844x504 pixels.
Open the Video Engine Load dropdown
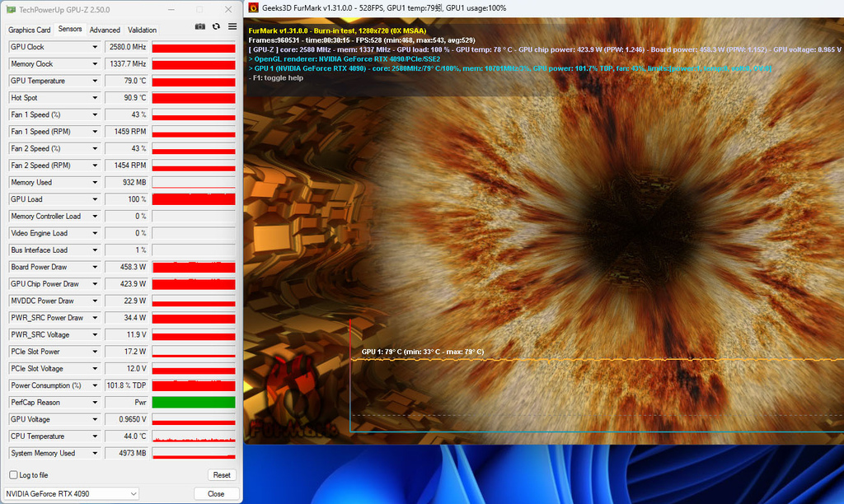(x=95, y=233)
